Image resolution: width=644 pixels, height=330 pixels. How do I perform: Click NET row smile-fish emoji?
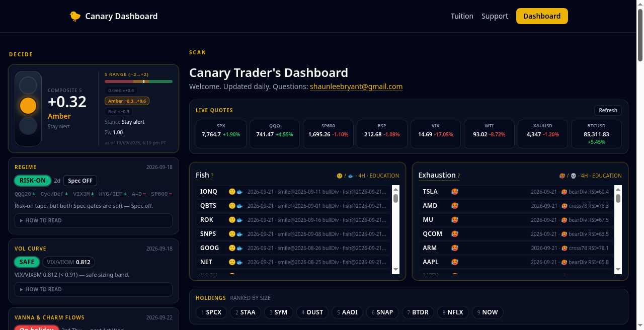[236, 262]
